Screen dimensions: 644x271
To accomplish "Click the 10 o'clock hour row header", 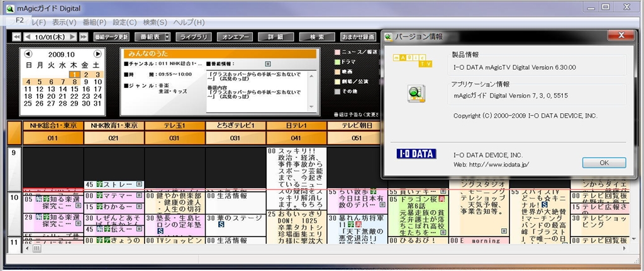I will tap(14, 214).
